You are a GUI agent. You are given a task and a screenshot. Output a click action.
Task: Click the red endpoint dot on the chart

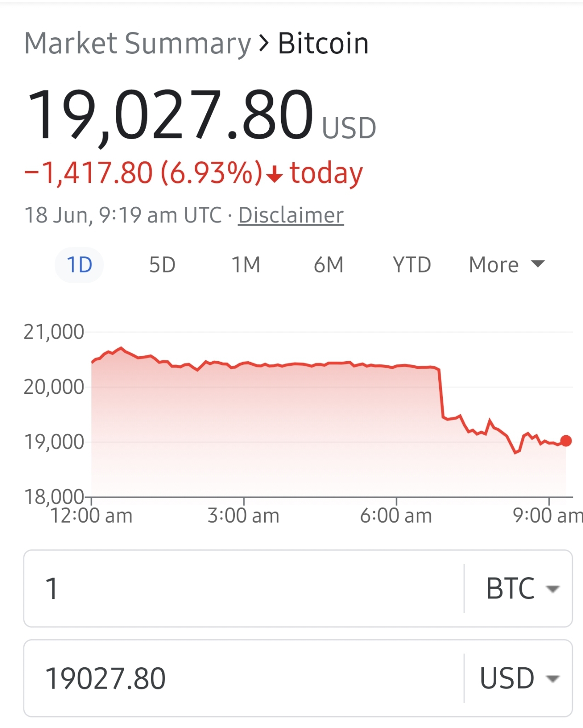click(x=566, y=441)
